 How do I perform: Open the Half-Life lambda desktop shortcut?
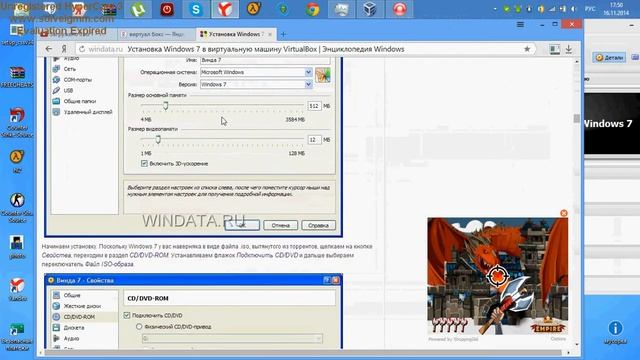(17, 161)
